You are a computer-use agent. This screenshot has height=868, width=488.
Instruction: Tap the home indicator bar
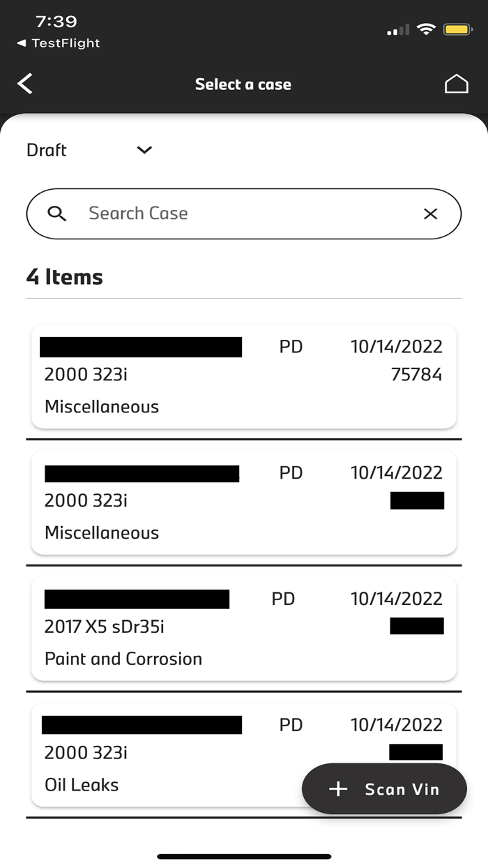tap(244, 856)
